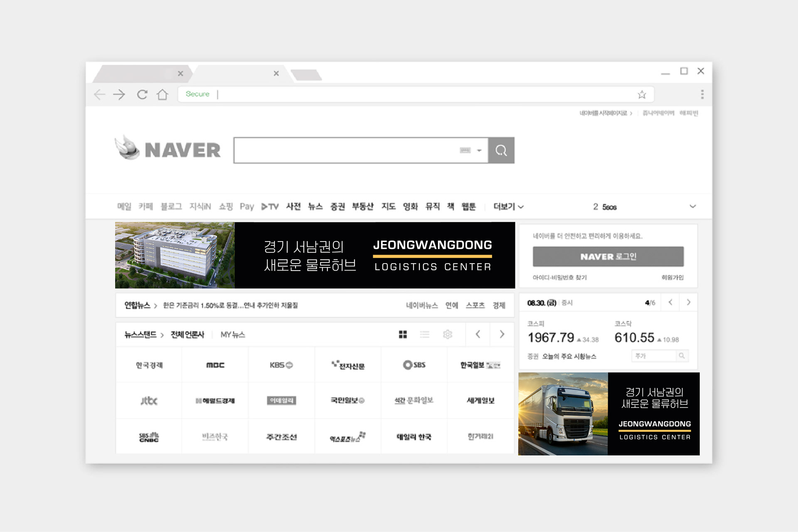798x532 pixels.
Task: Open the 스포츠 news link
Action: pyautogui.click(x=475, y=305)
